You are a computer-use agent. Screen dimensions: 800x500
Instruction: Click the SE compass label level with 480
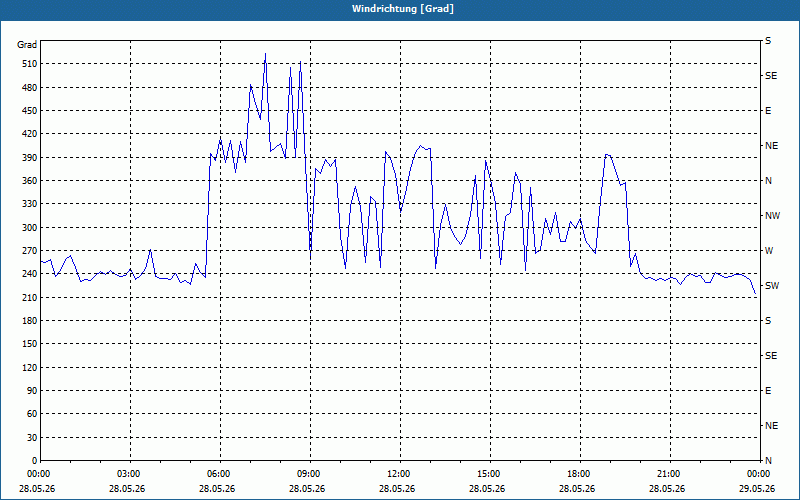click(771, 76)
